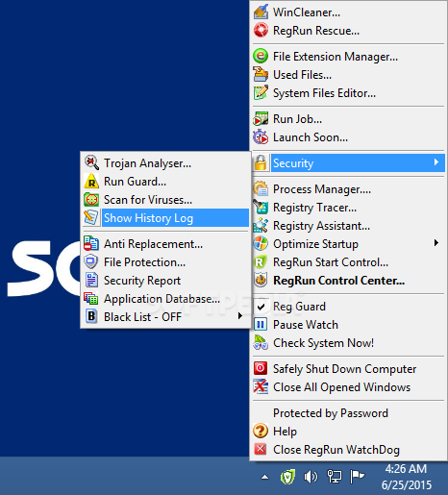Open Registry Assistant... entry
This screenshot has width=448, height=495.
[x=348, y=226]
